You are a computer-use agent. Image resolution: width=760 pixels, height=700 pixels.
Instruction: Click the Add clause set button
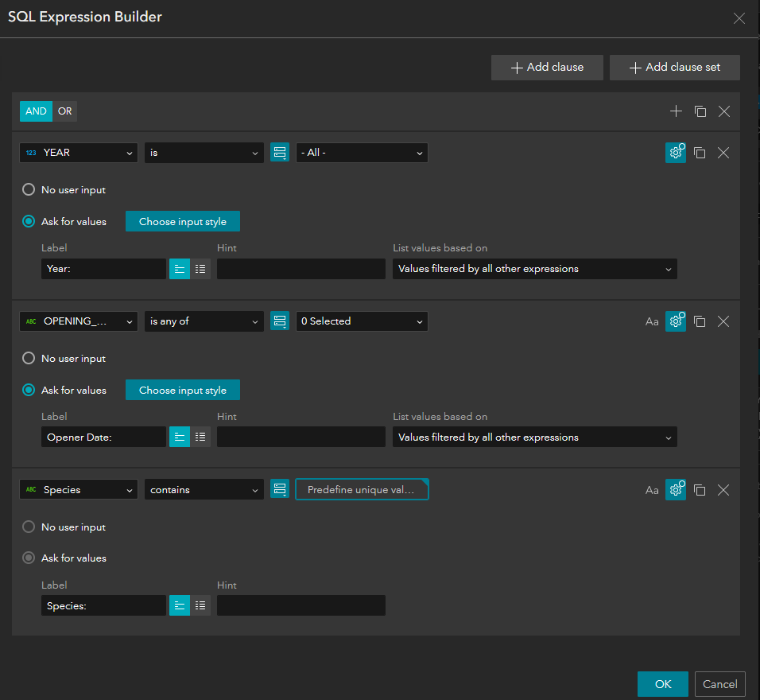coord(674,68)
